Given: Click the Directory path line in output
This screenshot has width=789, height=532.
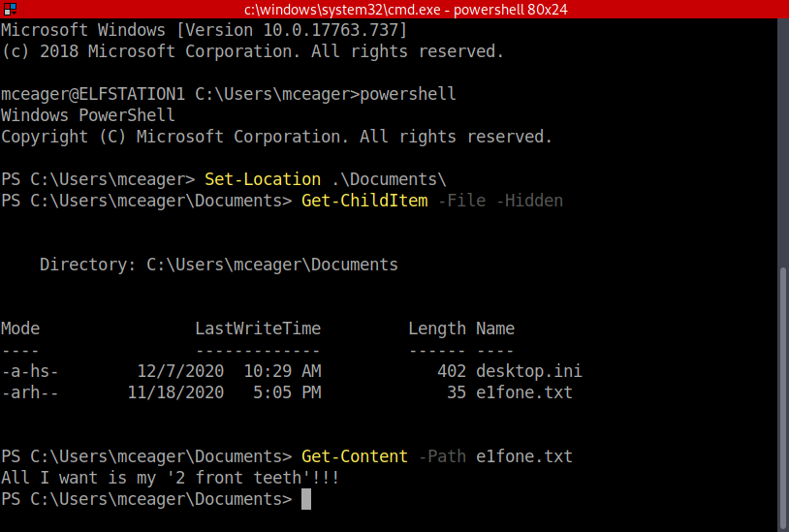Looking at the screenshot, I should click(218, 265).
